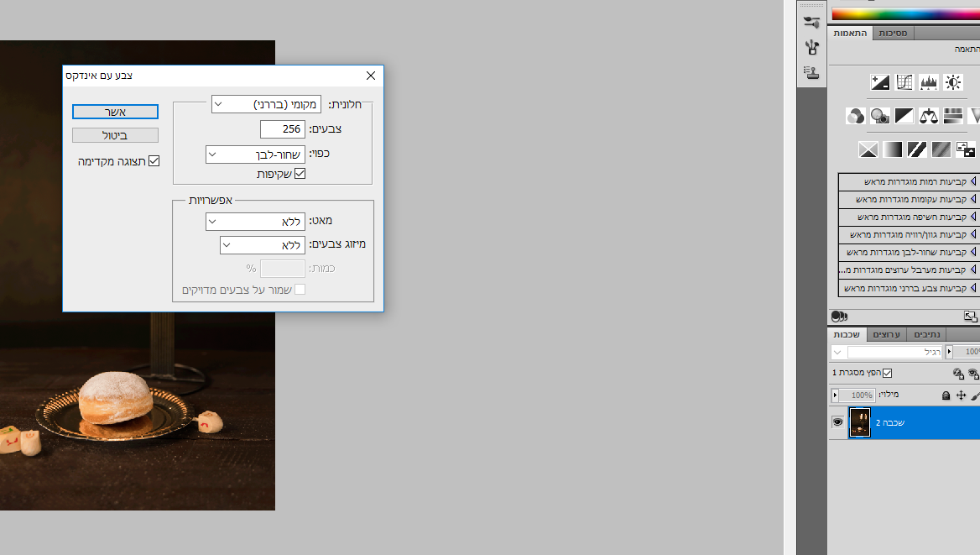Add a Black & White adjustment from the diagonal-split icon
Screen dimensions: 980x555
(904, 116)
